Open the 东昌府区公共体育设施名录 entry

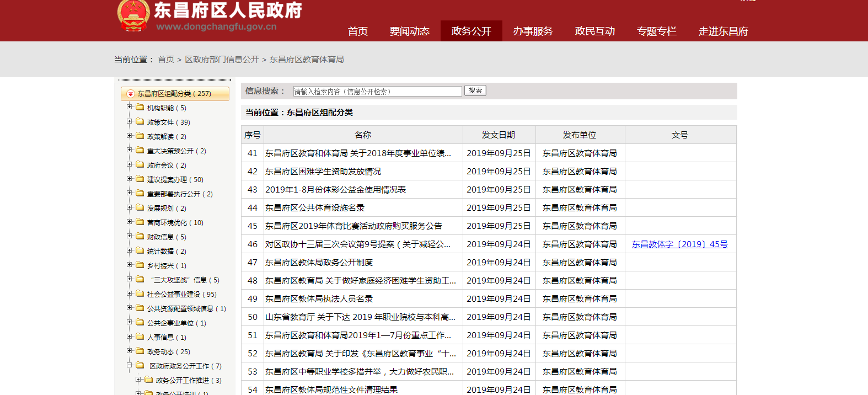click(315, 208)
